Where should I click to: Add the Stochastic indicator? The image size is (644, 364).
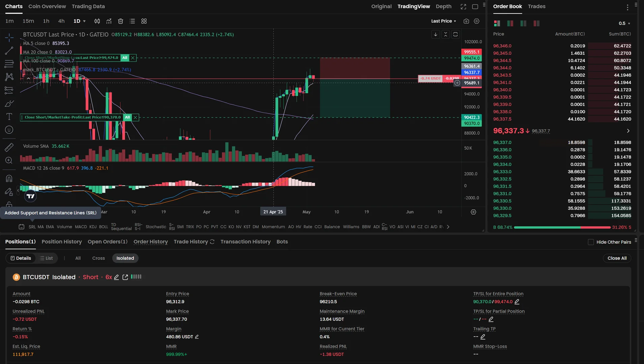tap(156, 227)
